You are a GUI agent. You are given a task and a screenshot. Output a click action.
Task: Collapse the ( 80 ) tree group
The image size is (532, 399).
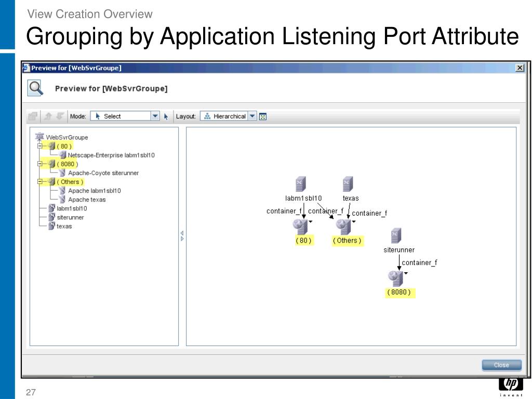point(39,146)
